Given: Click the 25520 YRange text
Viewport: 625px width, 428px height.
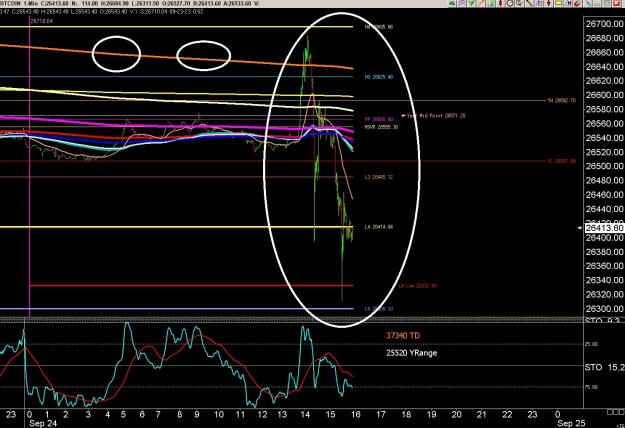Looking at the screenshot, I should pyautogui.click(x=411, y=353).
